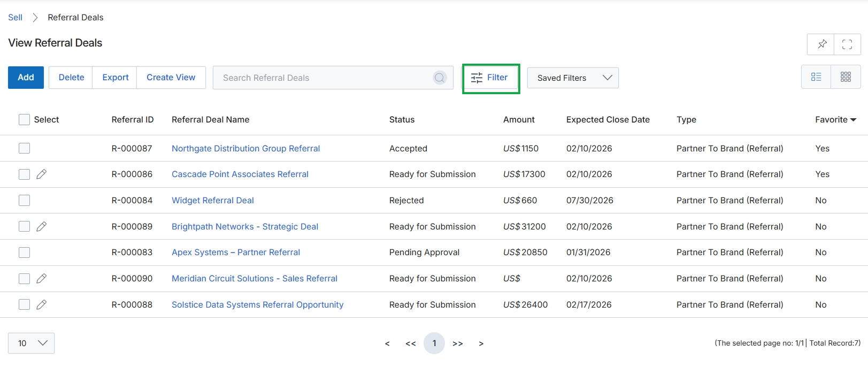Image resolution: width=868 pixels, height=367 pixels.
Task: Click the Add button
Action: coord(26,78)
